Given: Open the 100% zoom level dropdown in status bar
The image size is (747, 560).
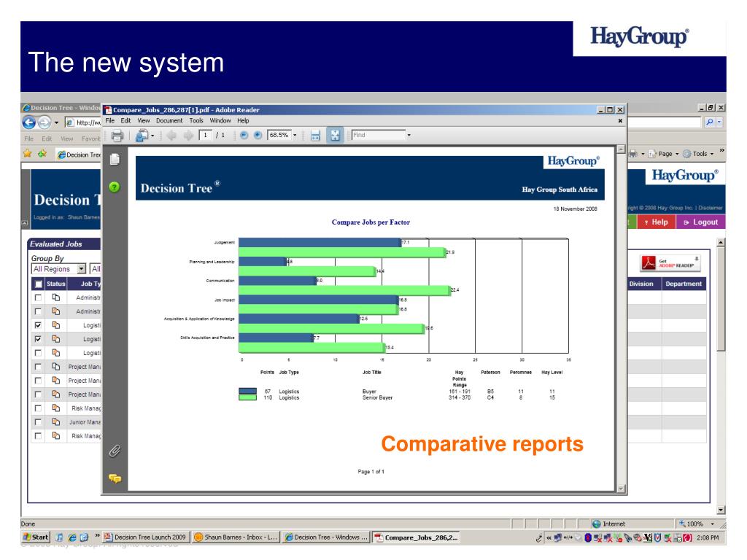Looking at the screenshot, I should 713,524.
